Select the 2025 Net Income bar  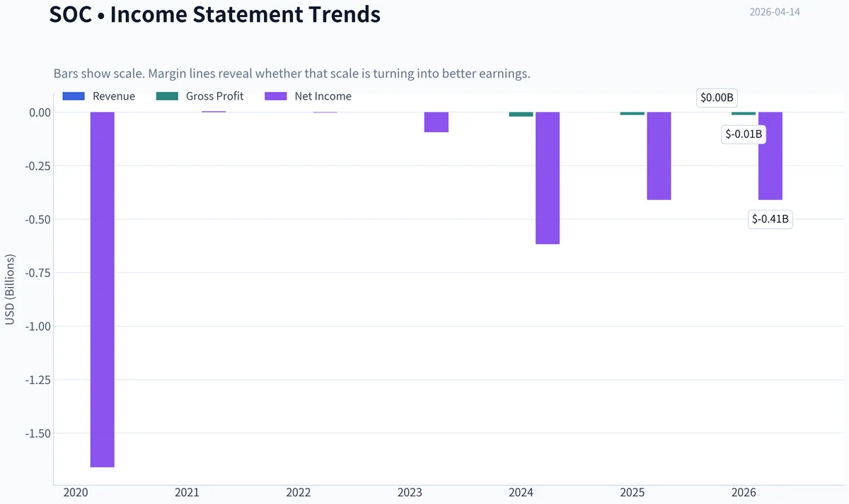pos(659,156)
